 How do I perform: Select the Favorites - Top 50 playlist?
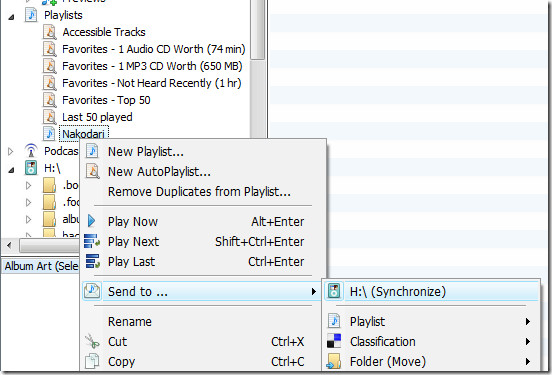click(x=106, y=100)
